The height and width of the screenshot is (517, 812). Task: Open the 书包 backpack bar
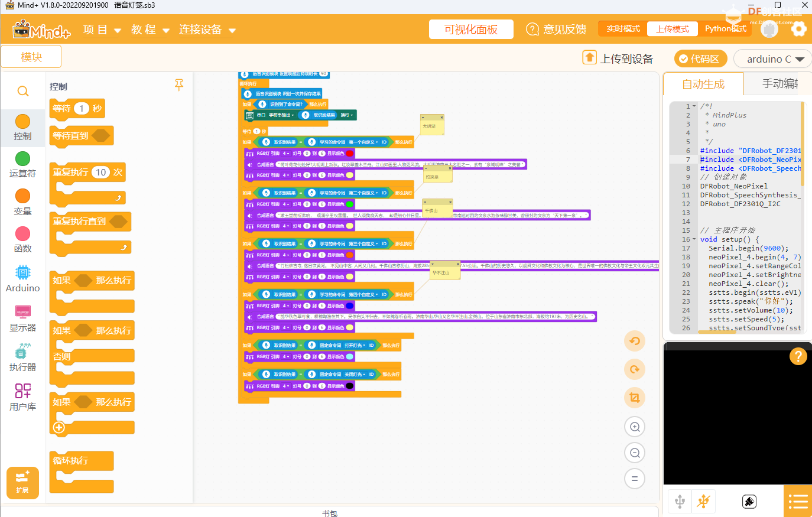(330, 513)
